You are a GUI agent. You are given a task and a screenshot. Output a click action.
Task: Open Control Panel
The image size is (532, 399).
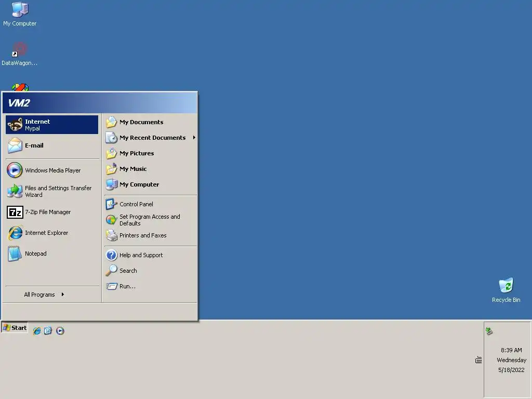coord(150,204)
